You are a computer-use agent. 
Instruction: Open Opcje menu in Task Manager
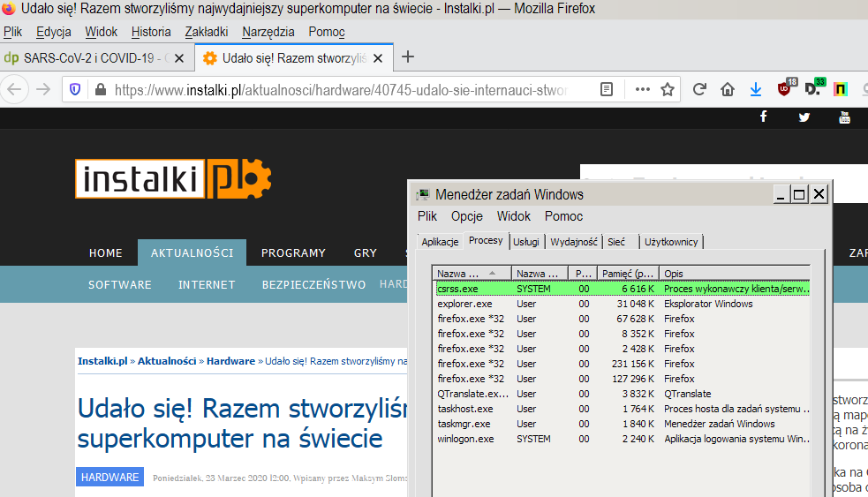[x=466, y=216]
